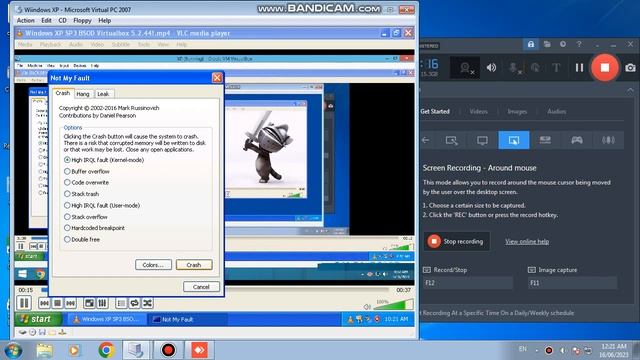Image resolution: width=640 pixels, height=360 pixels.
Task: Click Cancel in the Not My Fault dialog
Action: [201, 287]
